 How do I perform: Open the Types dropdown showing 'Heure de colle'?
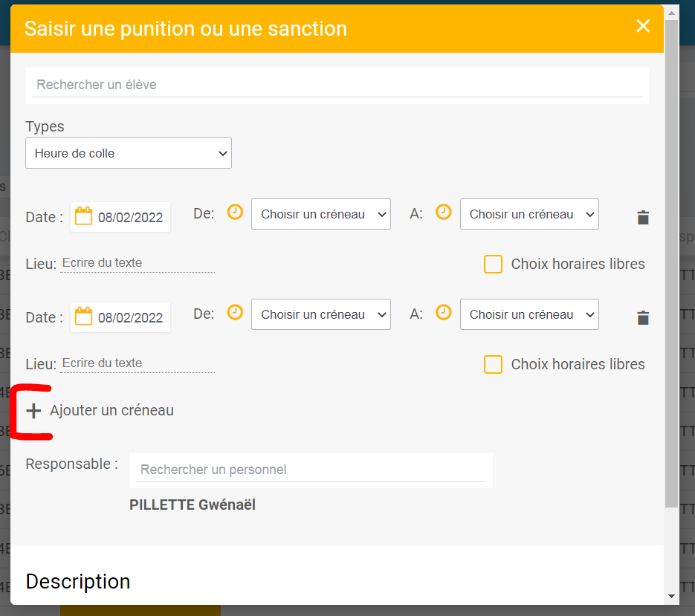pyautogui.click(x=129, y=153)
